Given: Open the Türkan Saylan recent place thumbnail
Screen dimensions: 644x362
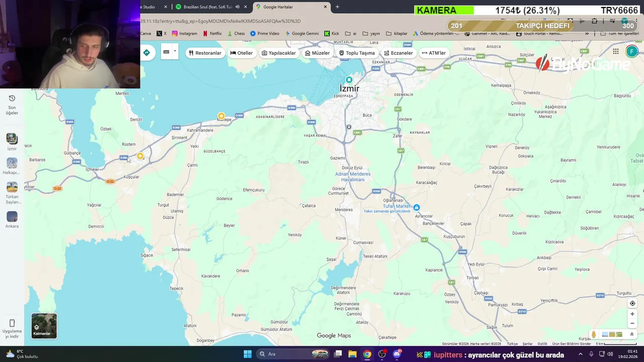Looking at the screenshot, I should [x=12, y=187].
